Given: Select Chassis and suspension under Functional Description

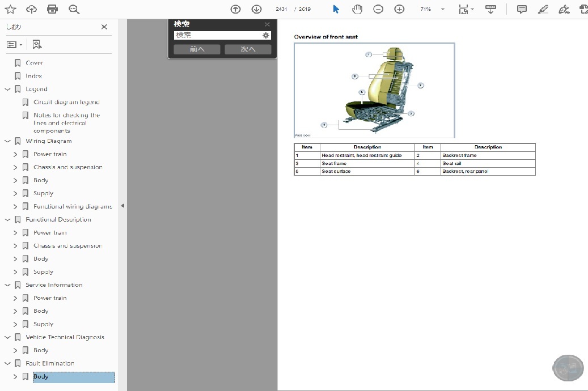Looking at the screenshot, I should point(67,245).
